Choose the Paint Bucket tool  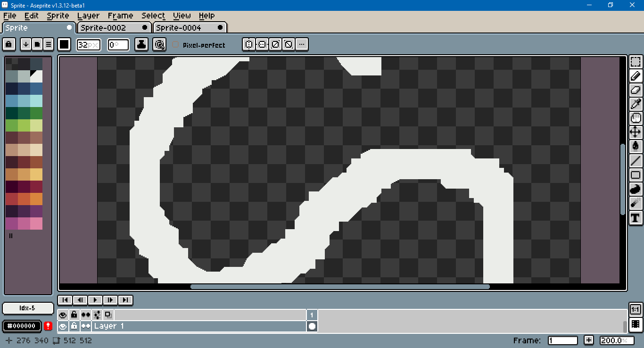pyautogui.click(x=636, y=146)
